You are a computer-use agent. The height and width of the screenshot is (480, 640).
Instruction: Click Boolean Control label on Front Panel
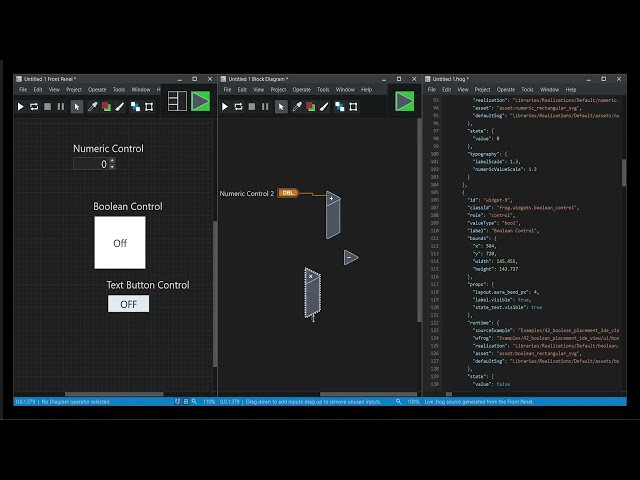(x=128, y=207)
